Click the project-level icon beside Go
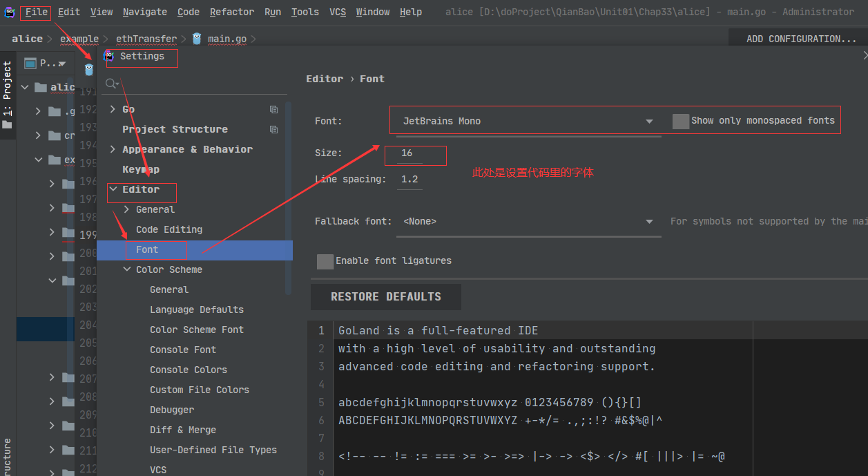The height and width of the screenshot is (476, 868). point(274,109)
